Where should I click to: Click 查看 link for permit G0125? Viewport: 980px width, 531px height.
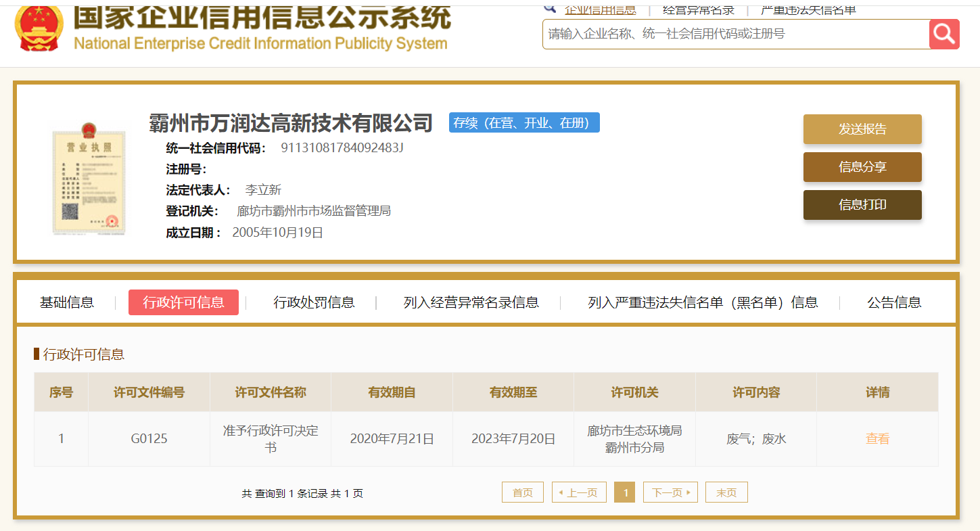click(x=877, y=438)
